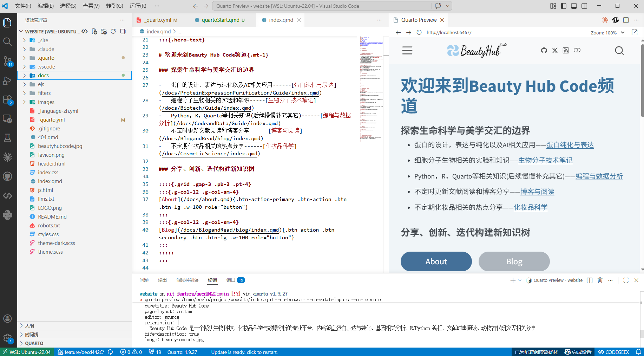Open the 运行(R) menu

[x=138, y=6]
